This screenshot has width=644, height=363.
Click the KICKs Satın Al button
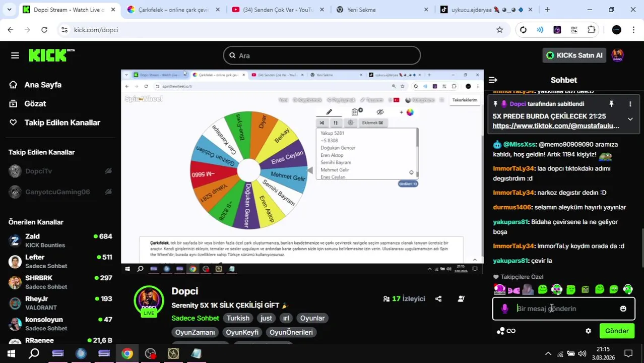tap(574, 55)
